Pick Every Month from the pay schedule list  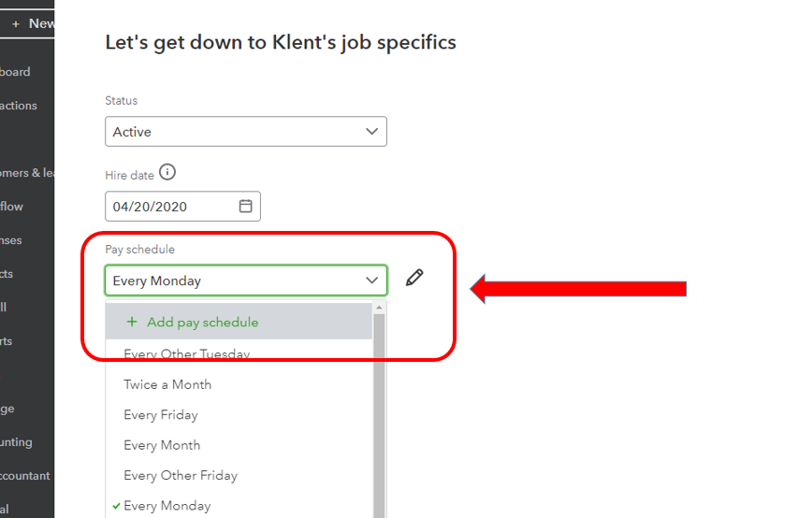pos(162,445)
